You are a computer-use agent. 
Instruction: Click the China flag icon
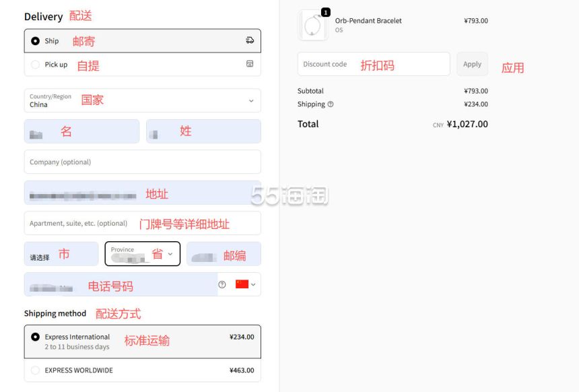(242, 284)
